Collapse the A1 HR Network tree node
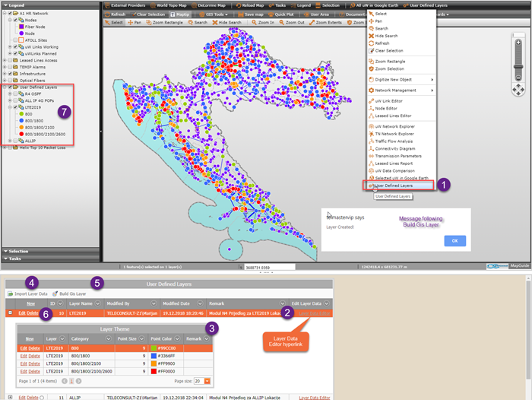The image size is (532, 400). tap(5, 13)
